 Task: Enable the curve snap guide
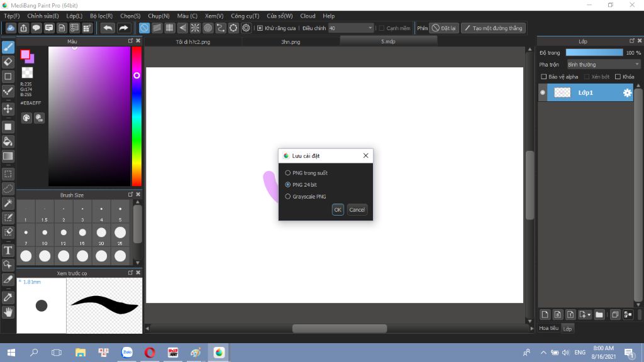(221, 28)
